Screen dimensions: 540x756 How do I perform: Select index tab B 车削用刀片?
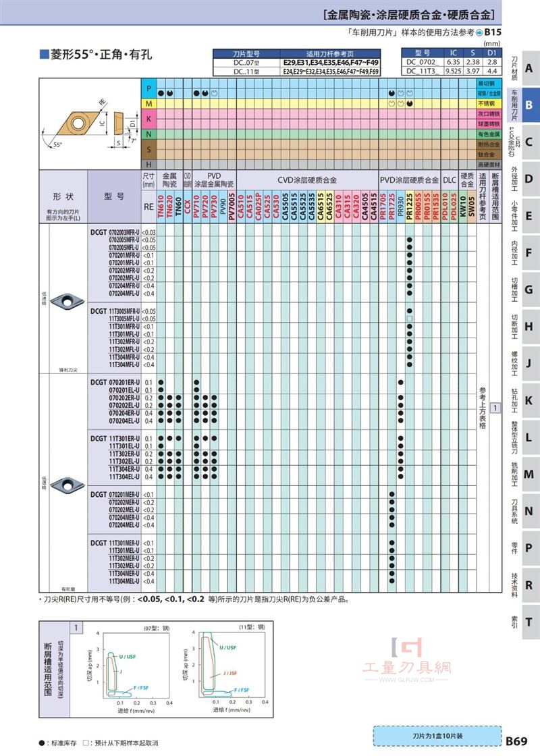[x=522, y=105]
